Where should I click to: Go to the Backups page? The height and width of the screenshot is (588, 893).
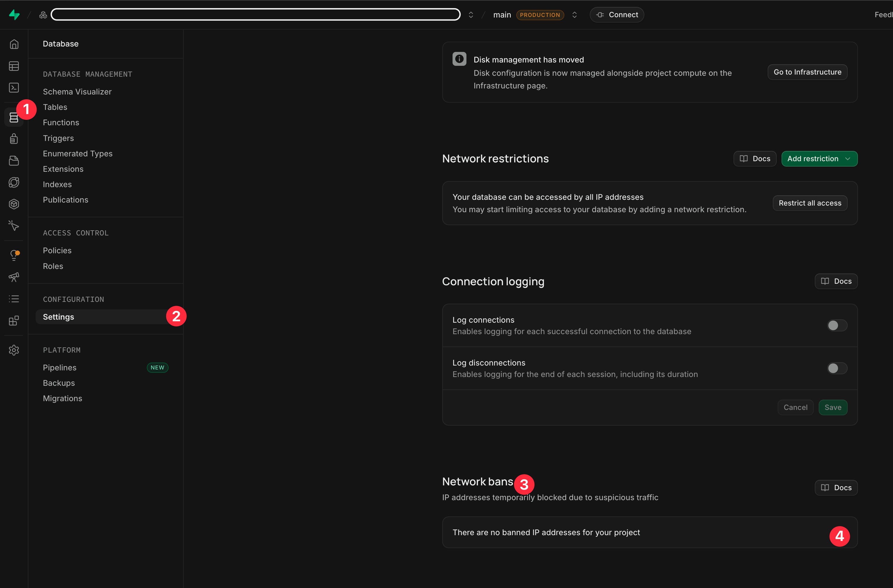click(x=59, y=383)
